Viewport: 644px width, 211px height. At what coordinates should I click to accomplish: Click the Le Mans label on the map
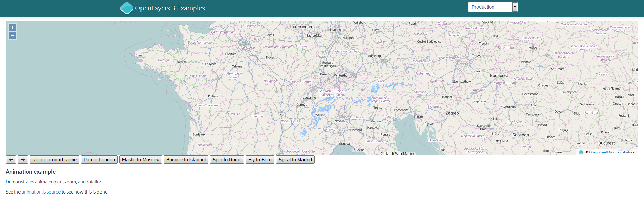(211, 64)
